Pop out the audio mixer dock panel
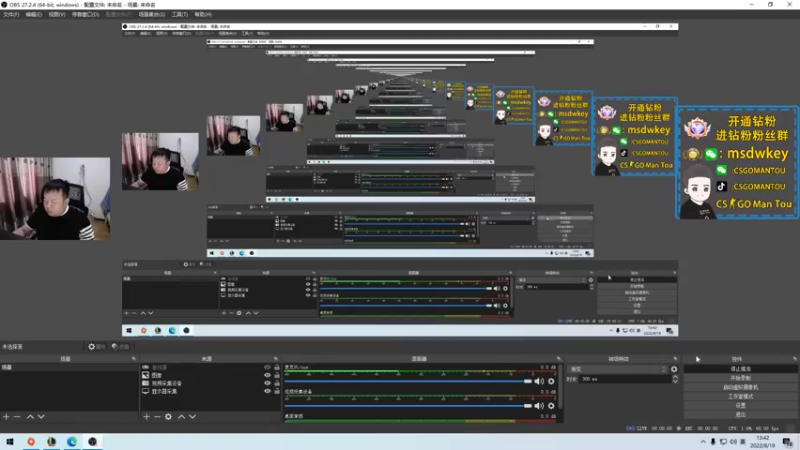 click(559, 359)
